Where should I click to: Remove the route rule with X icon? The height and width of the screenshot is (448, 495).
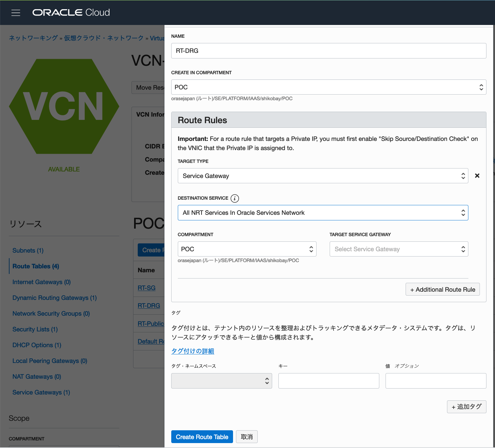(477, 176)
